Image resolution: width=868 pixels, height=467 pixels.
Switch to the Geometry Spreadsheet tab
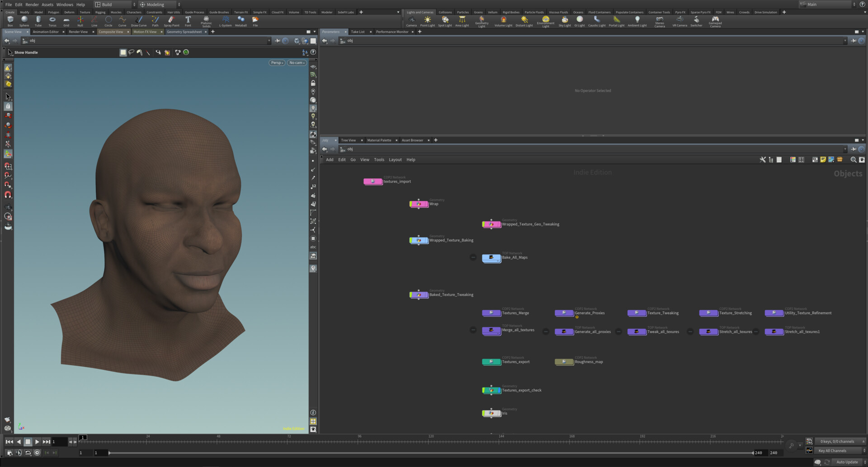tap(185, 32)
